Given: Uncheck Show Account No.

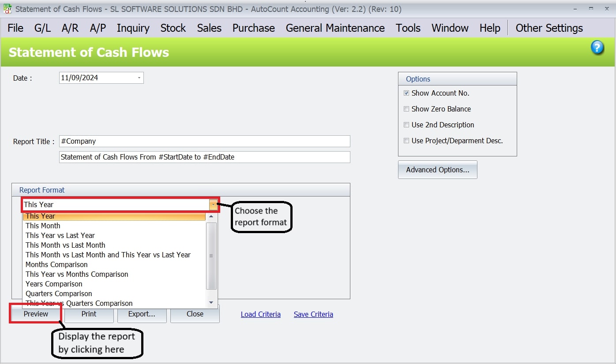Looking at the screenshot, I should tap(406, 93).
